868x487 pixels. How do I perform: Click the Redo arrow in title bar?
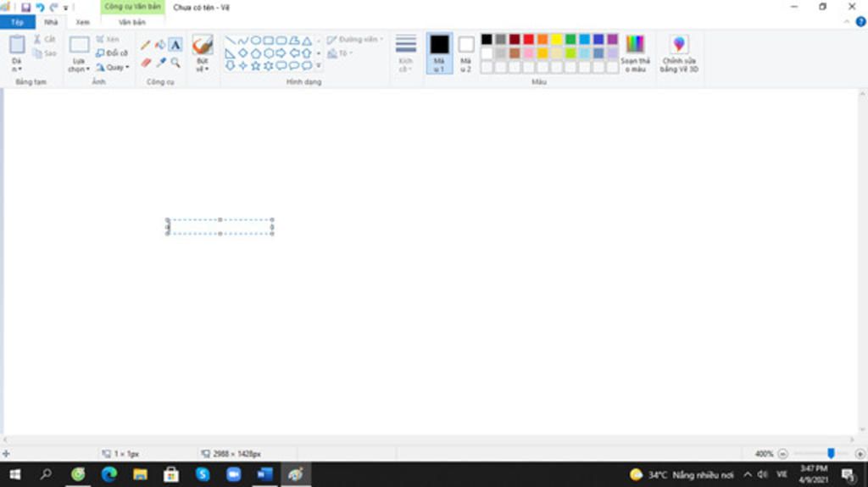tap(53, 7)
